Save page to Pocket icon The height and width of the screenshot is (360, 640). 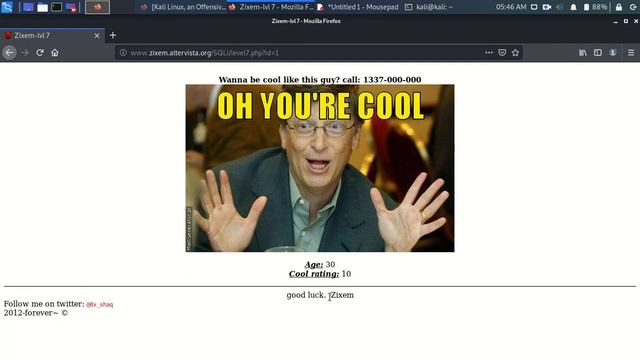pos(502,53)
